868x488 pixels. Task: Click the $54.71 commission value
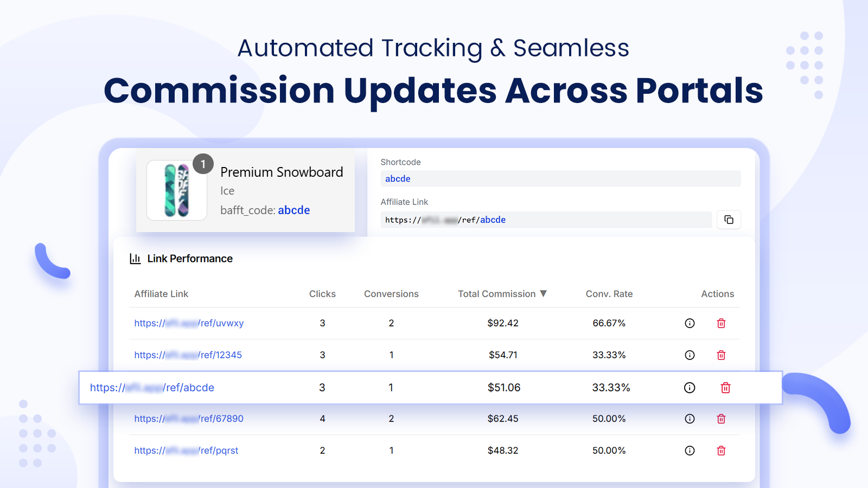click(x=503, y=355)
